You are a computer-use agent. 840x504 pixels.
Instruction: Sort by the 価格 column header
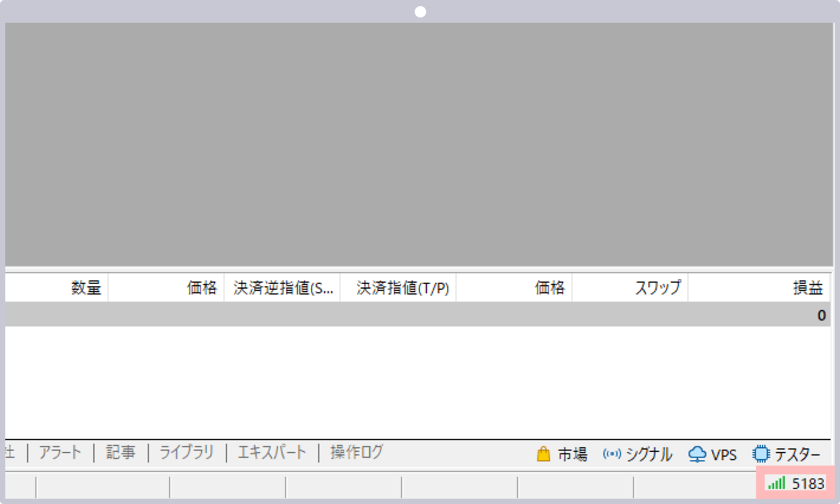point(202,287)
